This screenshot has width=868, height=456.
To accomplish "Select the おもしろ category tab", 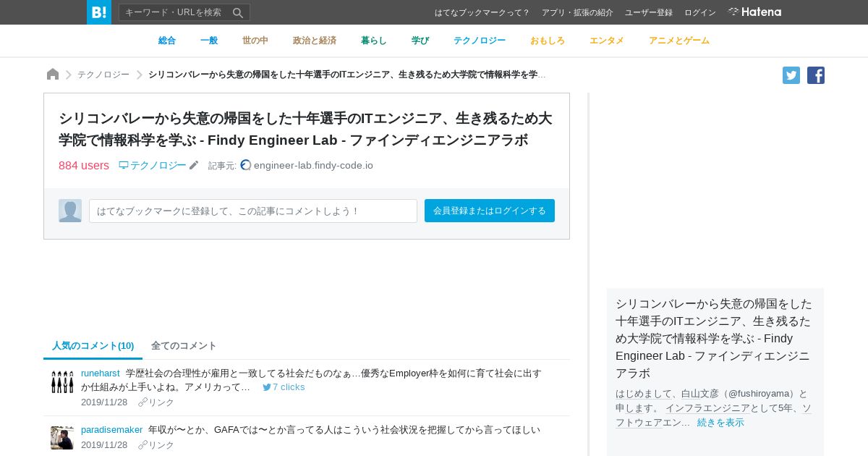I will [x=548, y=41].
